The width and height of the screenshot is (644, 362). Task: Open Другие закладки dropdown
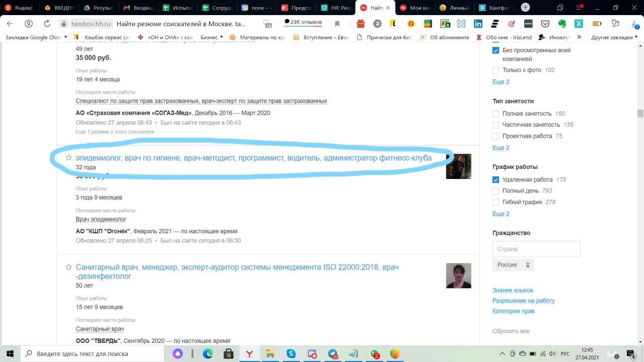[614, 37]
